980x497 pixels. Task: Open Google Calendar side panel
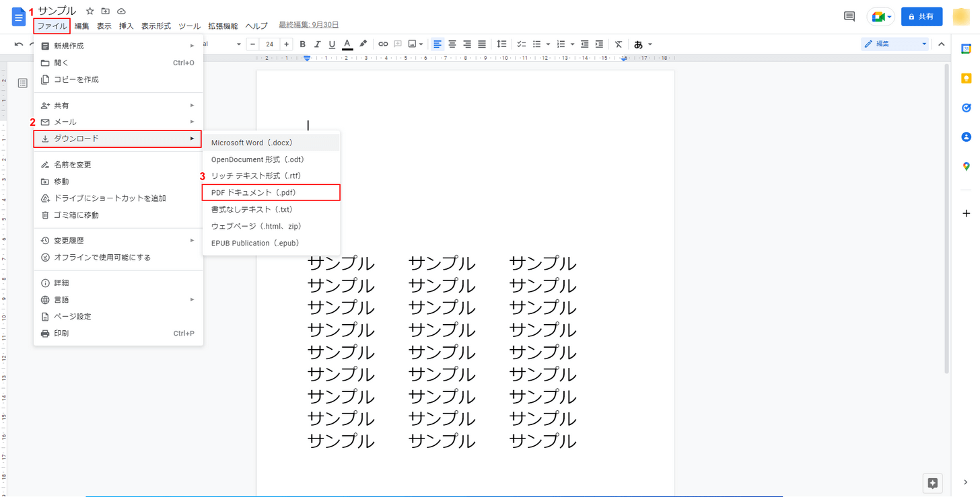pos(966,49)
